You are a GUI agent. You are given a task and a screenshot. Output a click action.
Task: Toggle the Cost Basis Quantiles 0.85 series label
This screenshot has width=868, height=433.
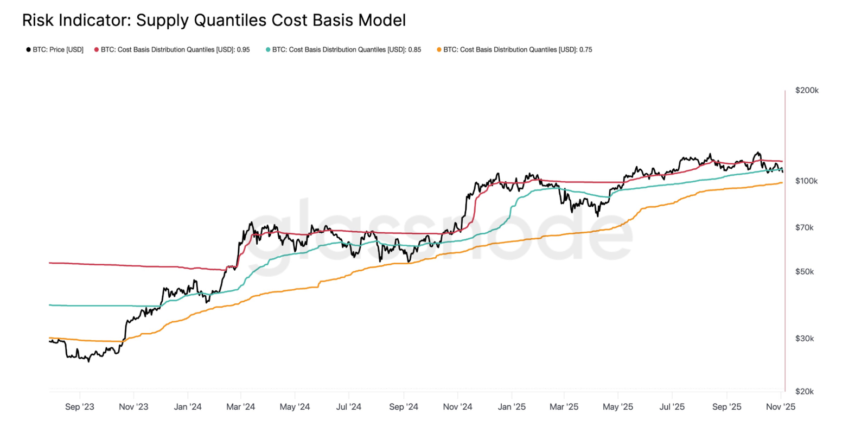(x=347, y=50)
